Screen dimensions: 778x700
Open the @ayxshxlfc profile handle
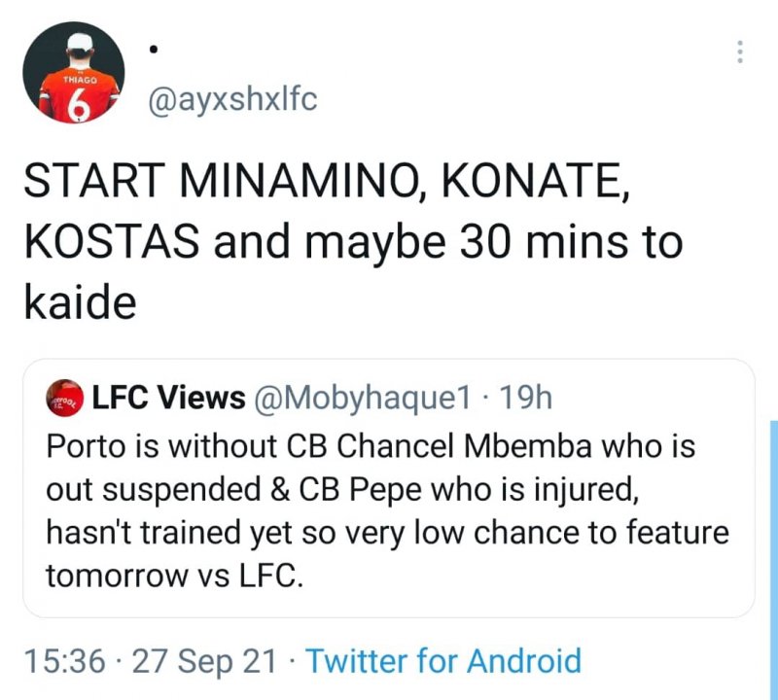click(x=231, y=99)
